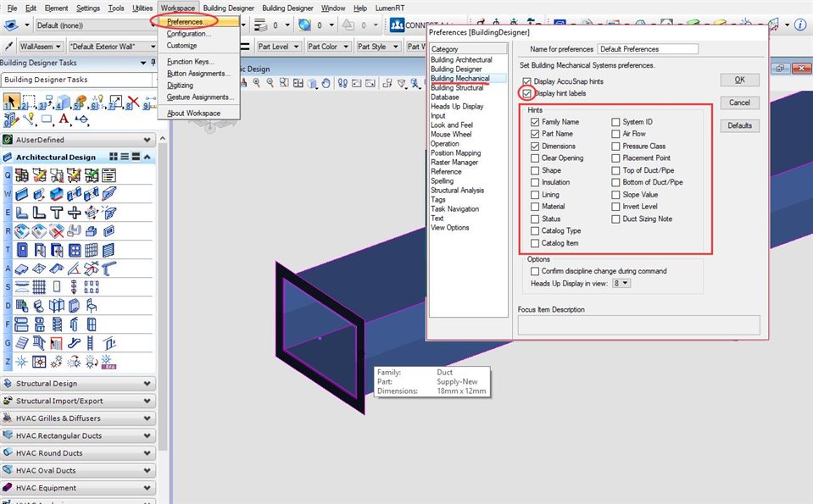Switch the task list to icon view layout

(x=114, y=157)
